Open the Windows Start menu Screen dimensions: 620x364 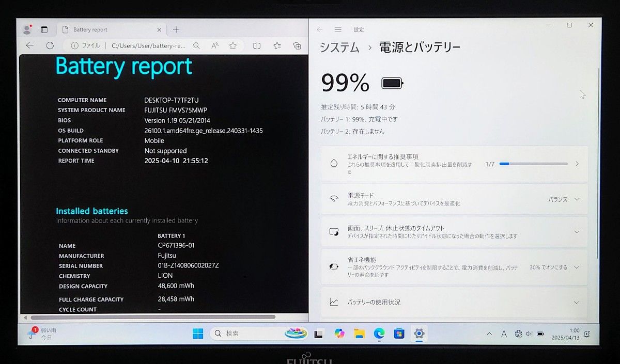(198, 334)
